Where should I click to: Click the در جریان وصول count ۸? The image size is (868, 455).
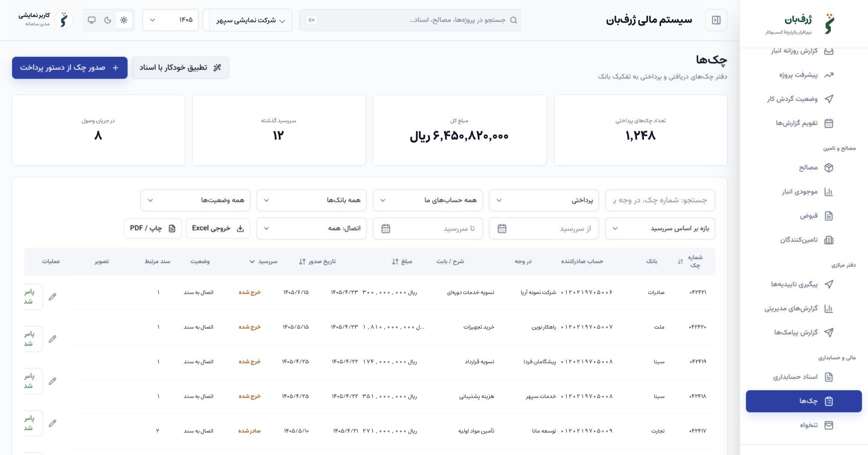click(98, 136)
